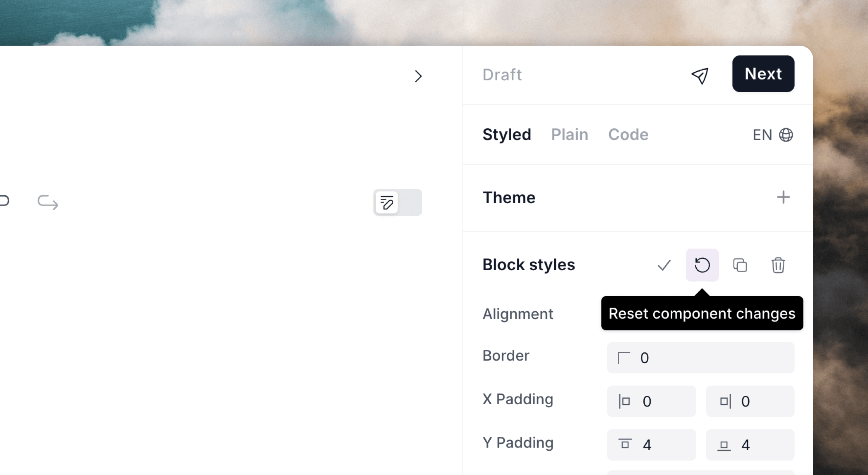Open language selector globe icon
The height and width of the screenshot is (475, 868).
[786, 135]
